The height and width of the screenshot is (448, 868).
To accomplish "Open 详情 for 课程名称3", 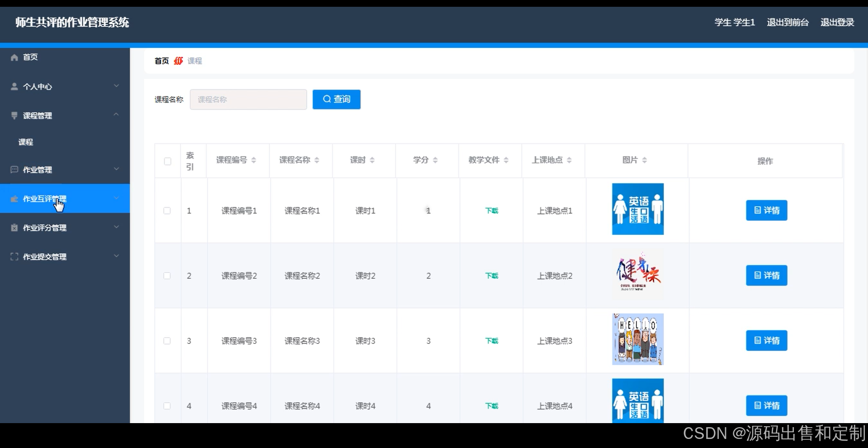I will tap(766, 341).
